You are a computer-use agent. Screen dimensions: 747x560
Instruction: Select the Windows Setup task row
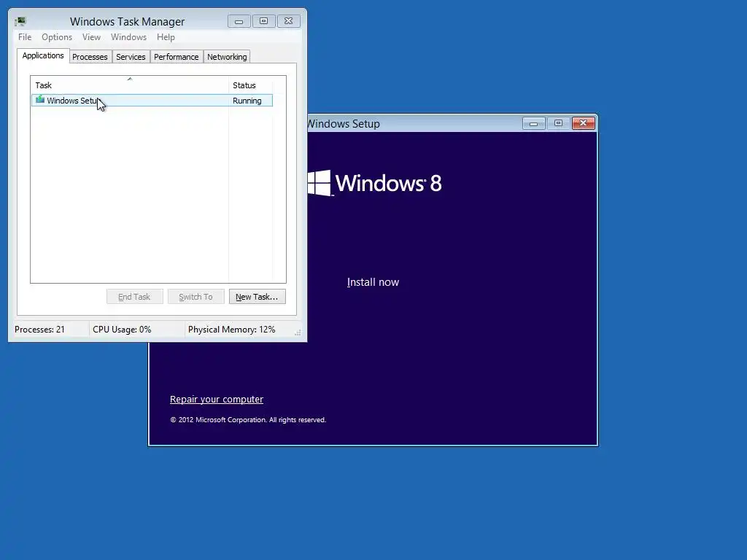tap(152, 101)
